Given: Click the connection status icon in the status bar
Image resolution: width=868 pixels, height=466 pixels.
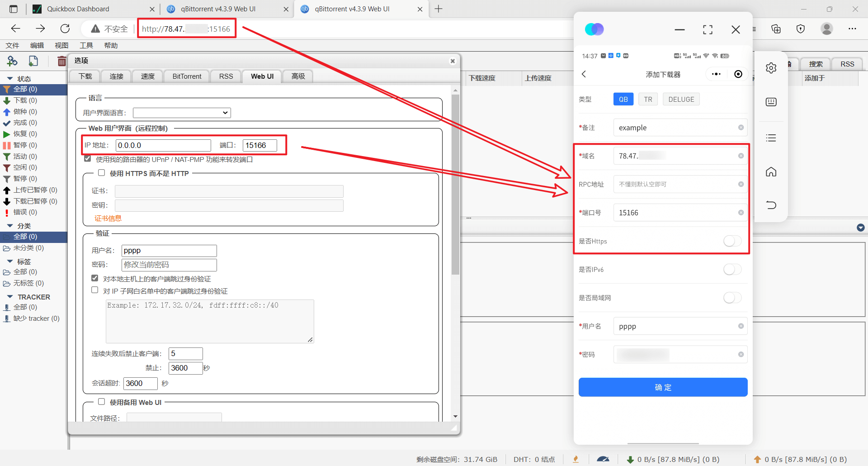Looking at the screenshot, I should (x=576, y=459).
